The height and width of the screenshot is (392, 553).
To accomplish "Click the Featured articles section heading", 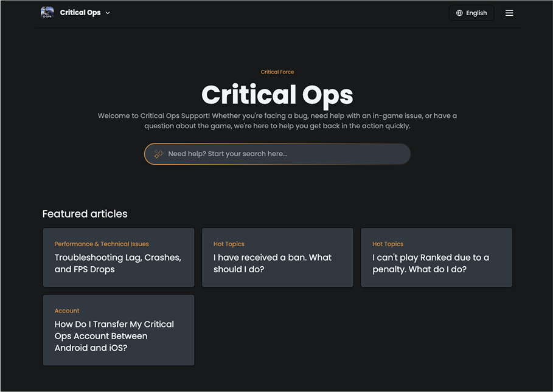I will [85, 214].
